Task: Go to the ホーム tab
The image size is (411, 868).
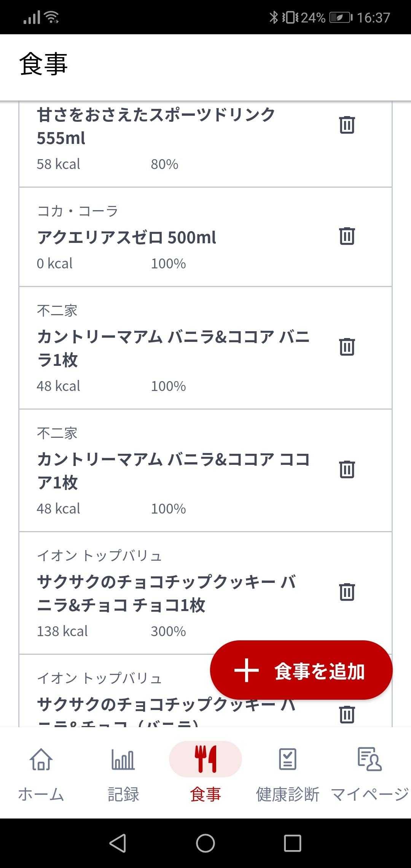Action: (x=41, y=773)
